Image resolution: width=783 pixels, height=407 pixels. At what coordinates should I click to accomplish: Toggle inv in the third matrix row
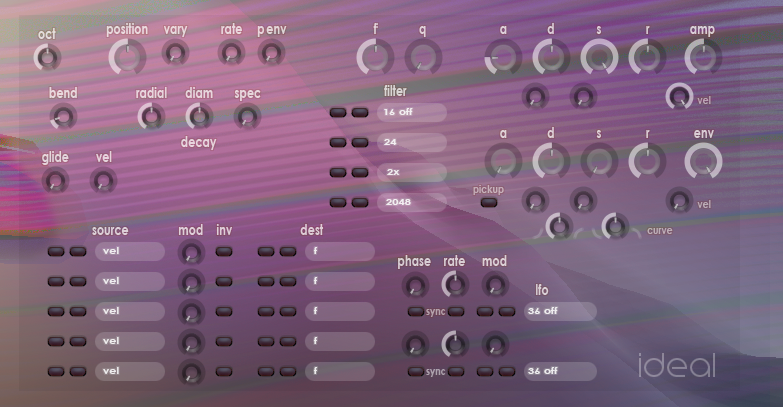coord(224,312)
